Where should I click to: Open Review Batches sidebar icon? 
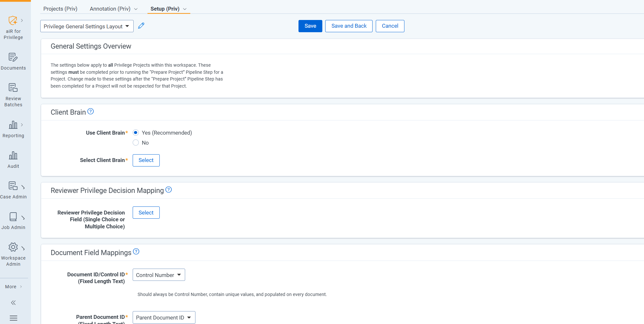click(13, 88)
